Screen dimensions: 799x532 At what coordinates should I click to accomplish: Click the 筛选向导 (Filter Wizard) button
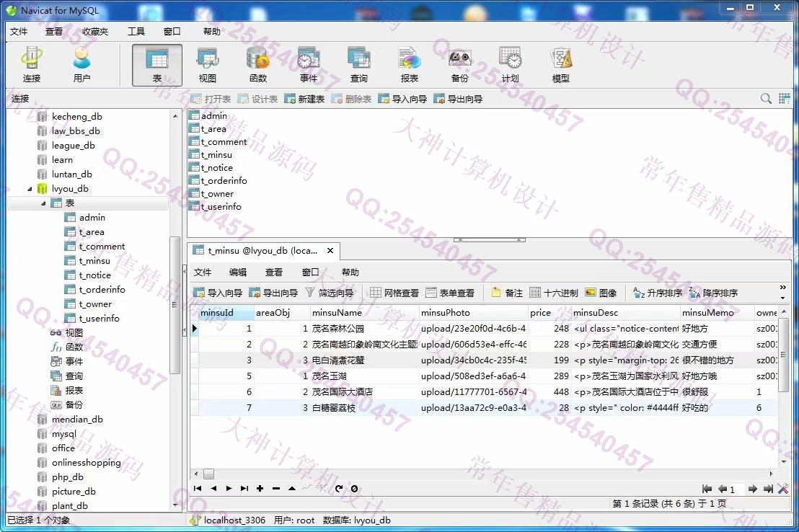330,293
